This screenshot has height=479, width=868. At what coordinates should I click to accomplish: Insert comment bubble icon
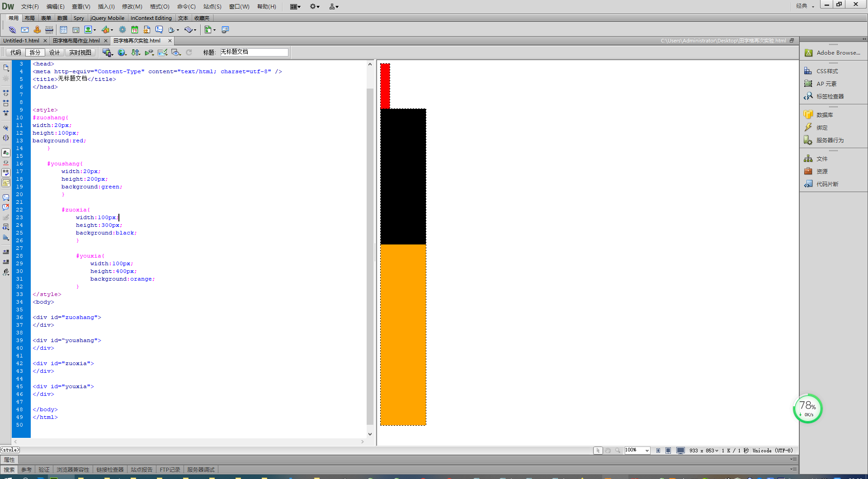click(x=159, y=30)
